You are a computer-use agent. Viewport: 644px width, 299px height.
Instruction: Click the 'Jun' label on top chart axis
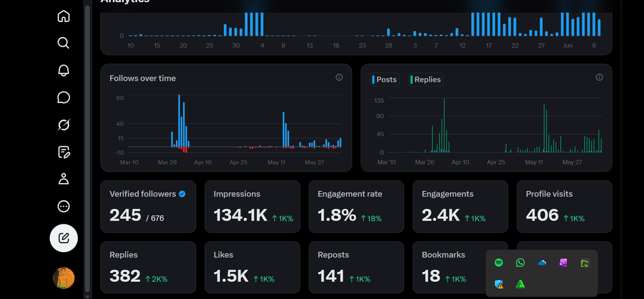click(568, 46)
